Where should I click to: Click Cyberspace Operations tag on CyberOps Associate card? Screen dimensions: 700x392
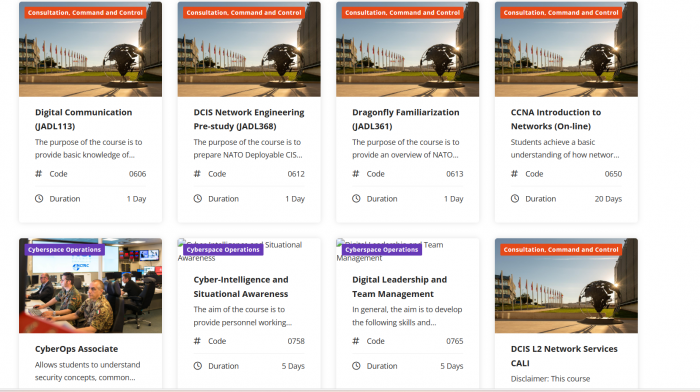pos(64,250)
